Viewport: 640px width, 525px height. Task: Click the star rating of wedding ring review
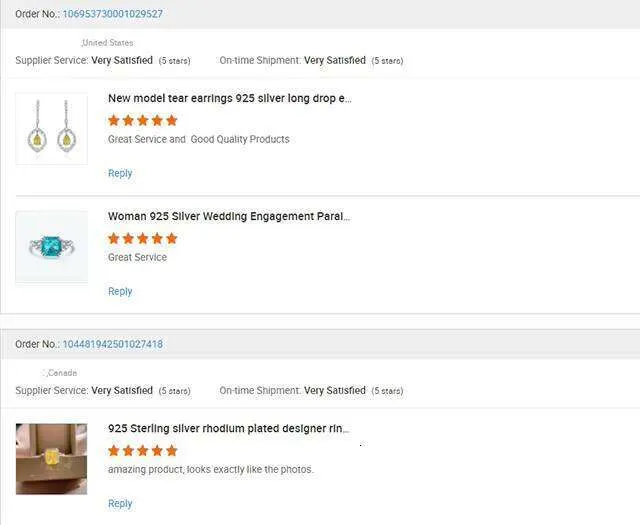[142, 238]
